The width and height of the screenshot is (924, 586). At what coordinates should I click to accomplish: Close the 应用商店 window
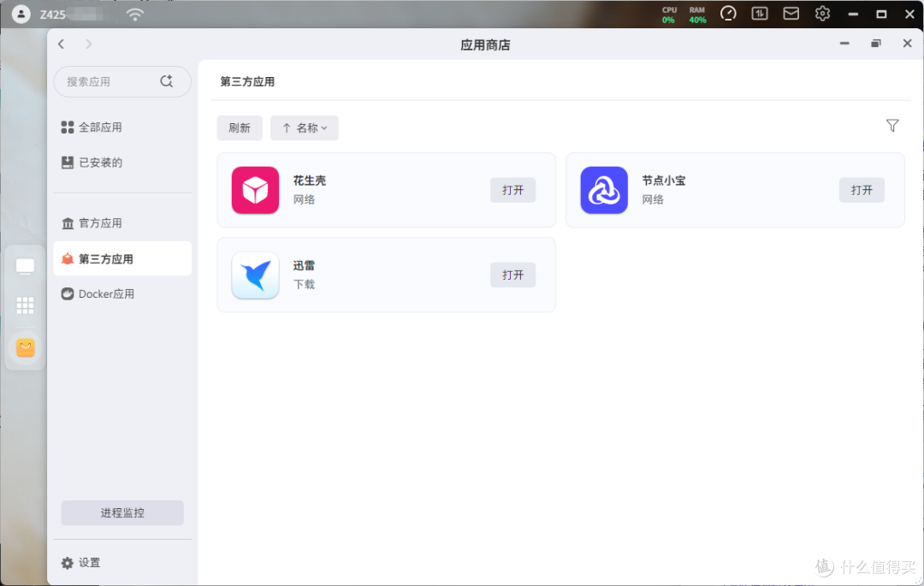[x=908, y=43]
